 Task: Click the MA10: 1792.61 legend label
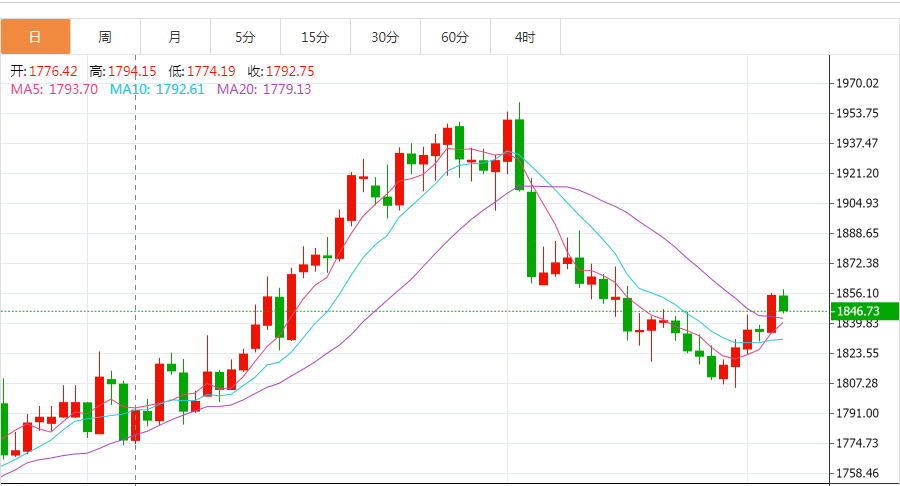(157, 89)
